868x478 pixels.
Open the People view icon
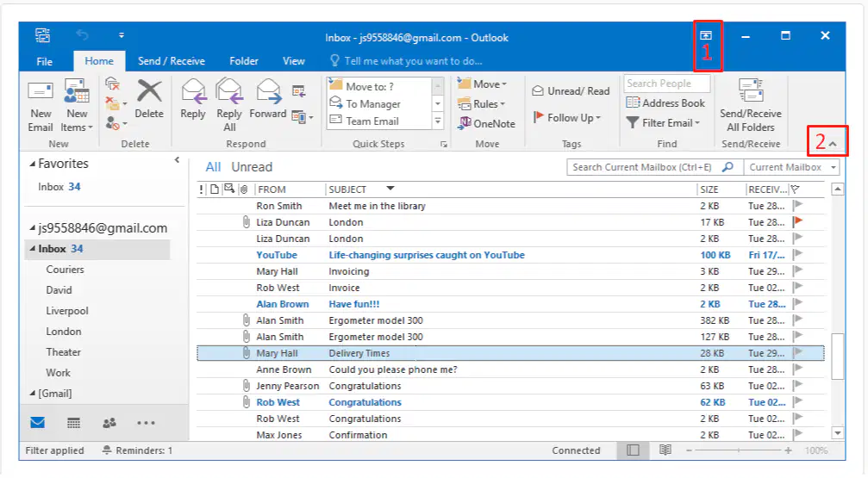109,423
